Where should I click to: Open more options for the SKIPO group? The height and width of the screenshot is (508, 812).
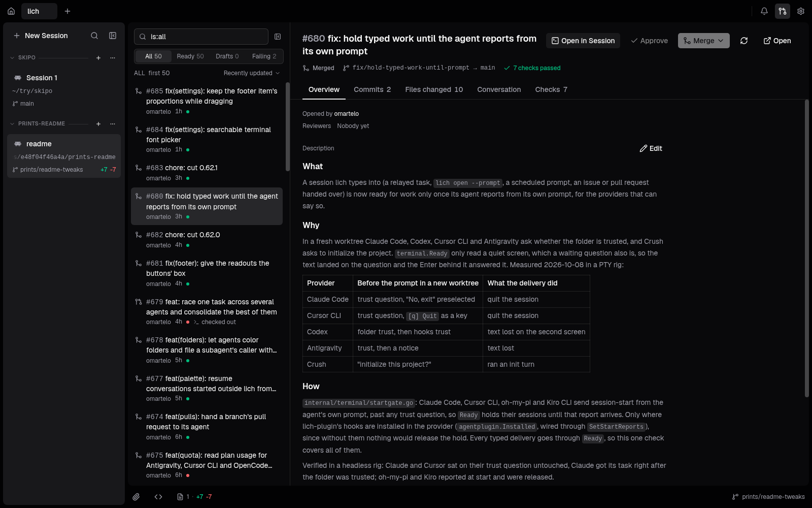(x=113, y=58)
